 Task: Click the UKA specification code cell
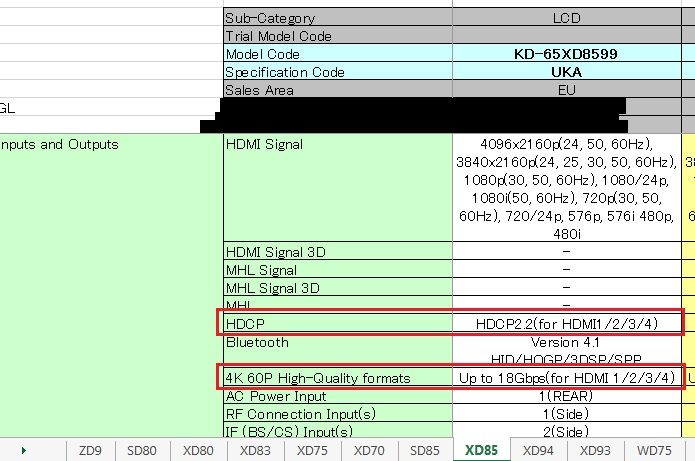[566, 72]
